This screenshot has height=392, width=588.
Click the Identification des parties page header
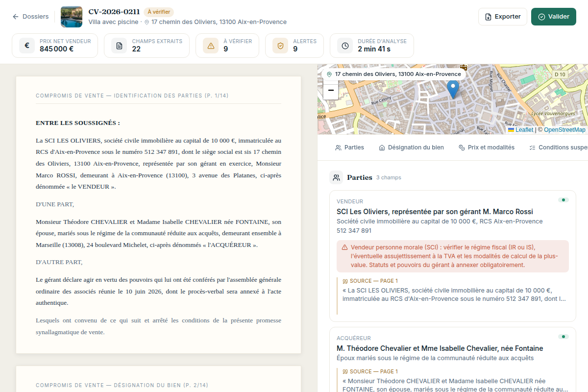132,96
